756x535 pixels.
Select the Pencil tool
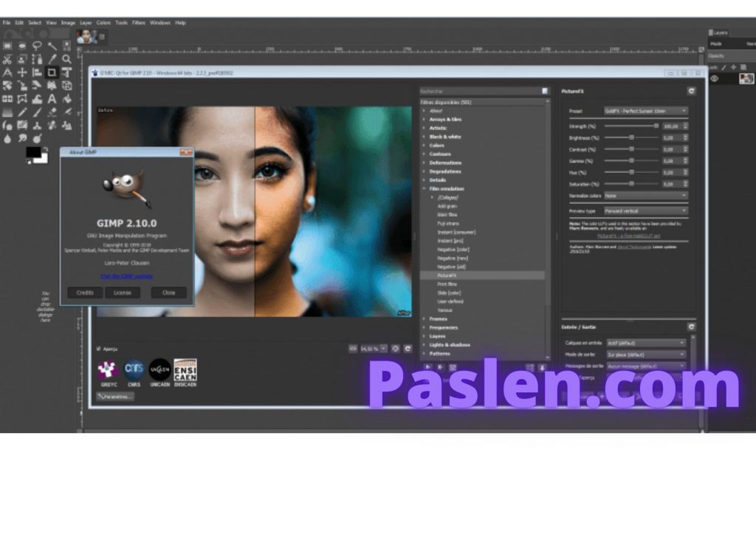pyautogui.click(x=22, y=112)
